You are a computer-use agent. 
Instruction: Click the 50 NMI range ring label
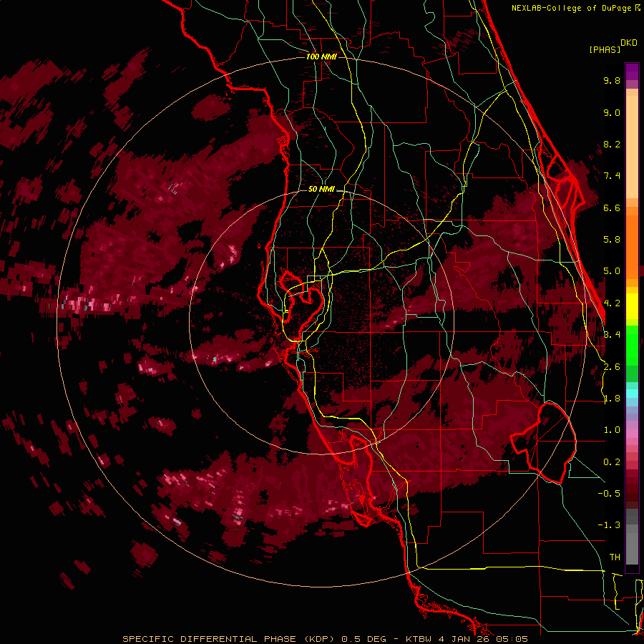click(x=321, y=189)
